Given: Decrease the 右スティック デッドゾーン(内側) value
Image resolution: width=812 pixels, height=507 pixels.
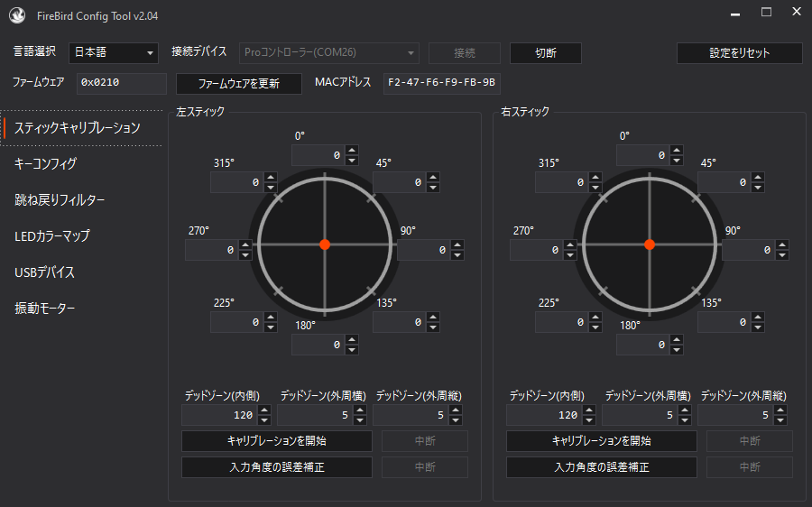Looking at the screenshot, I should pos(589,420).
